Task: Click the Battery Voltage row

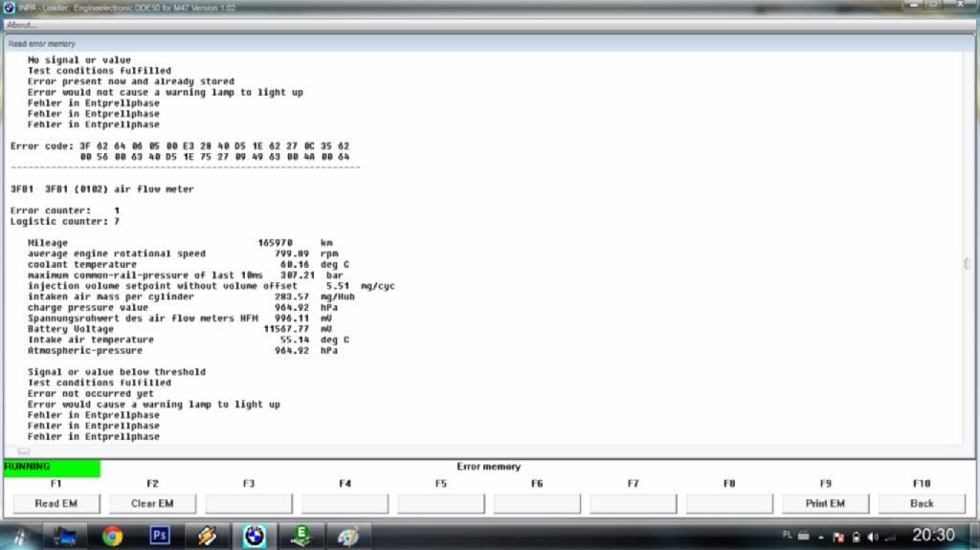Action: click(x=180, y=329)
